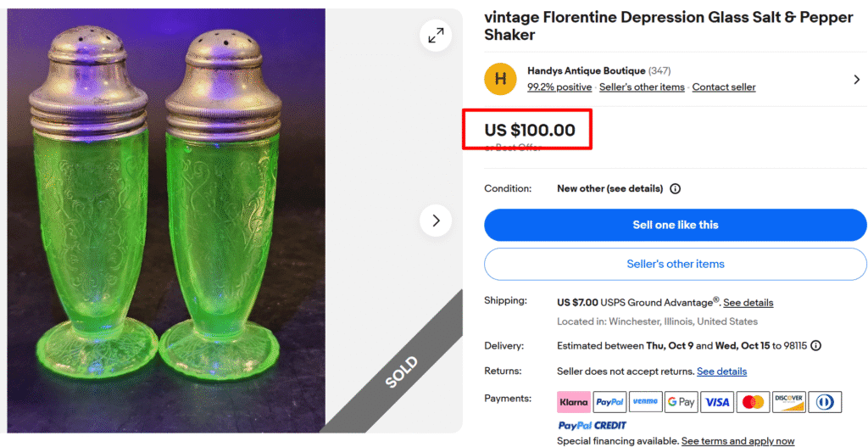The height and width of the screenshot is (447, 868).
Task: Open condition details info icon
Action: [675, 189]
